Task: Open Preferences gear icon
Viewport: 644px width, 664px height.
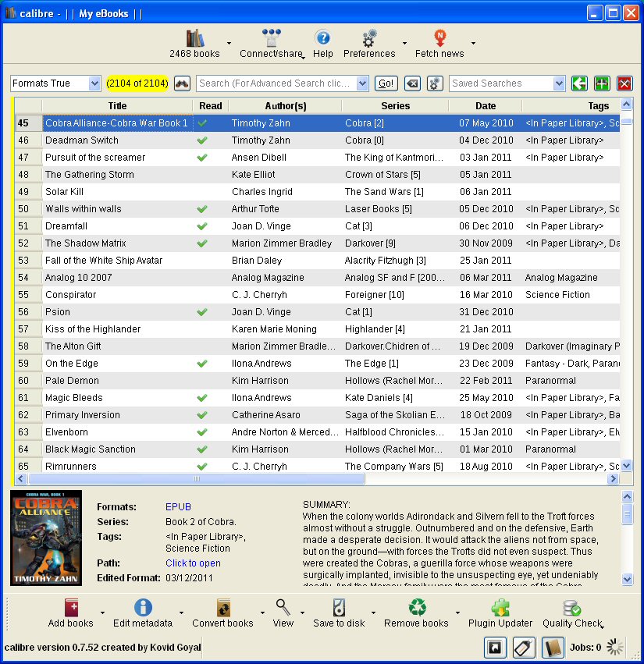Action: coord(369,38)
